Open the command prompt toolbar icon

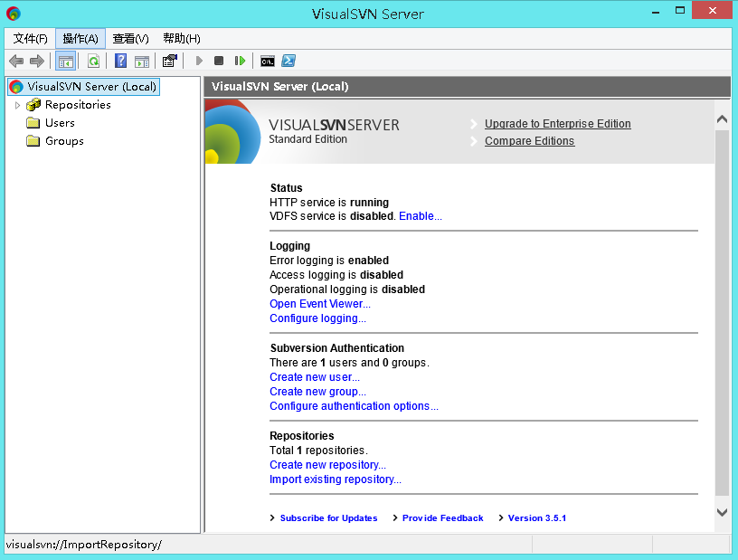[267, 61]
